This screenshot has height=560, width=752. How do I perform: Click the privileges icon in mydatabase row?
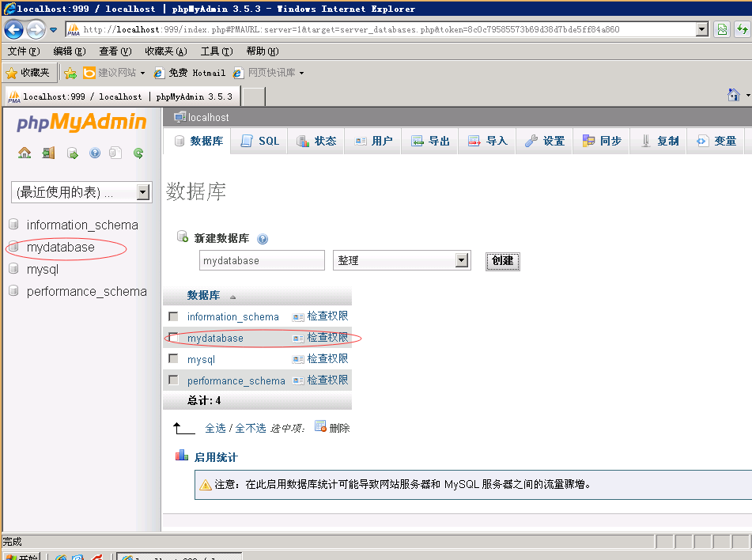[298, 339]
